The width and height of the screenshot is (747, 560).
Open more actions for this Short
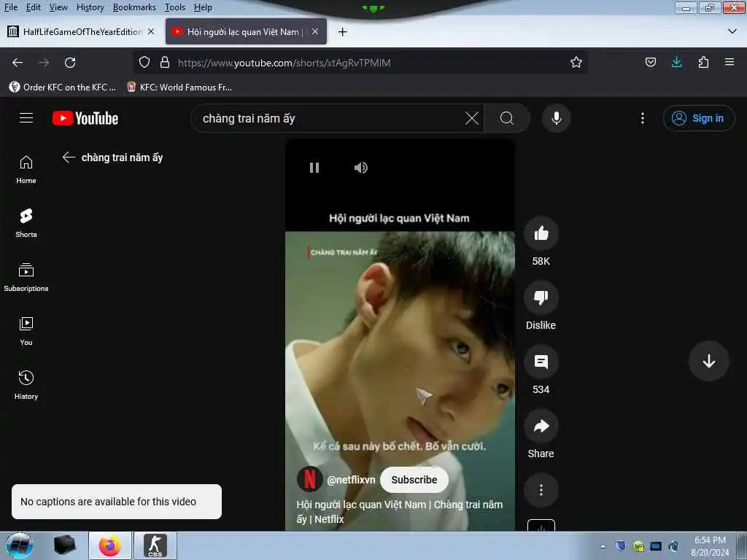541,490
